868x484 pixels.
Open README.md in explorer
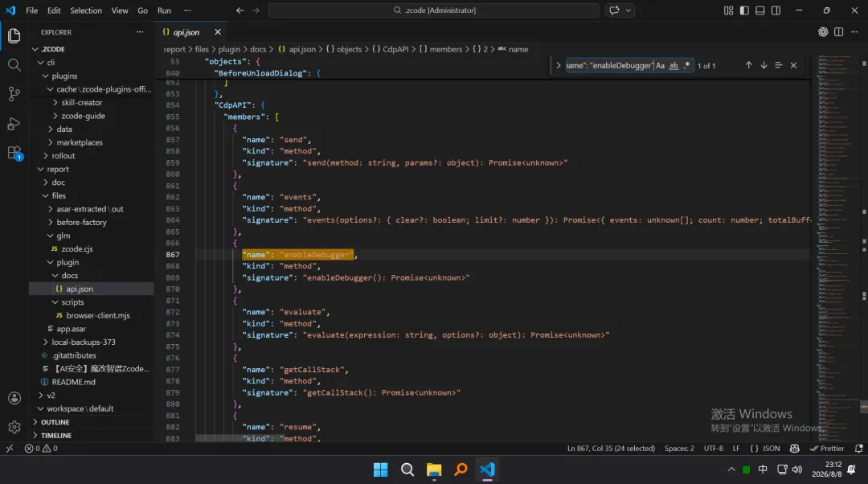[x=92, y=382]
